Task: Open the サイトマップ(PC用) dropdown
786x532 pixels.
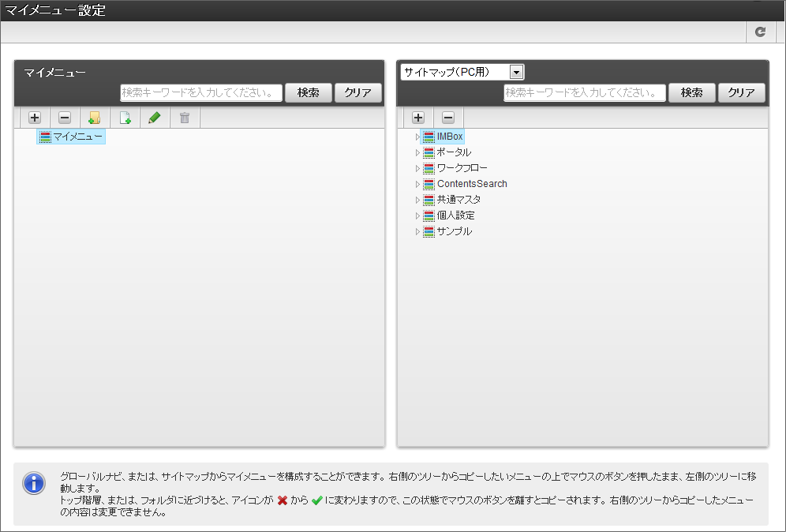Action: point(462,72)
